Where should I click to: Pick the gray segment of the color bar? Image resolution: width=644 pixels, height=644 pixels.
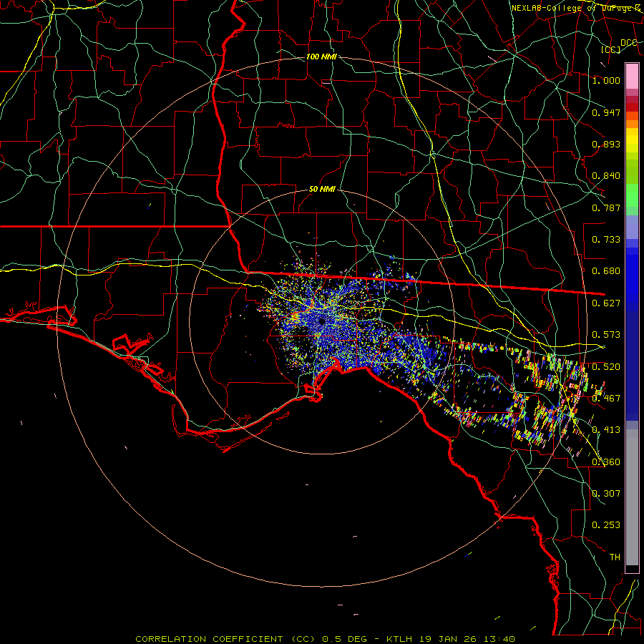(x=632, y=497)
